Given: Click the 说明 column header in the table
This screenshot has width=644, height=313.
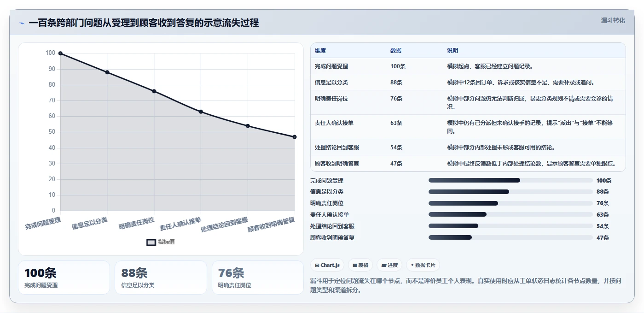Looking at the screenshot, I should click(453, 51).
